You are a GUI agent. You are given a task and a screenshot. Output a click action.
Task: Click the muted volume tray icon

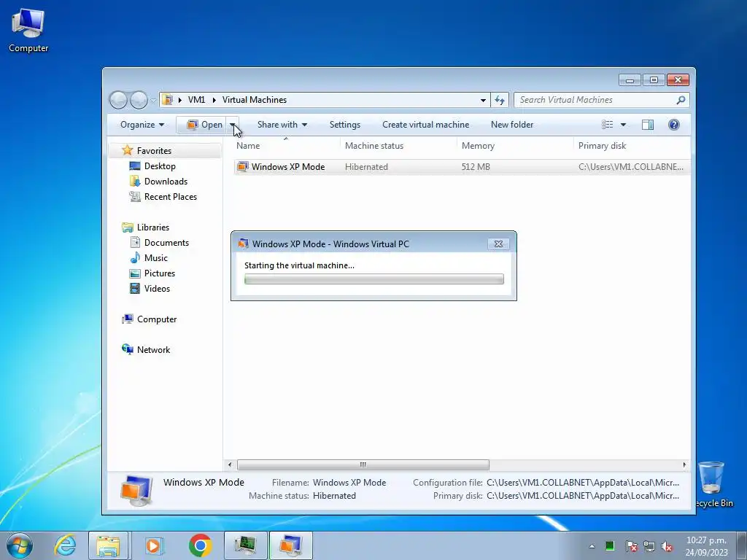coord(667,546)
